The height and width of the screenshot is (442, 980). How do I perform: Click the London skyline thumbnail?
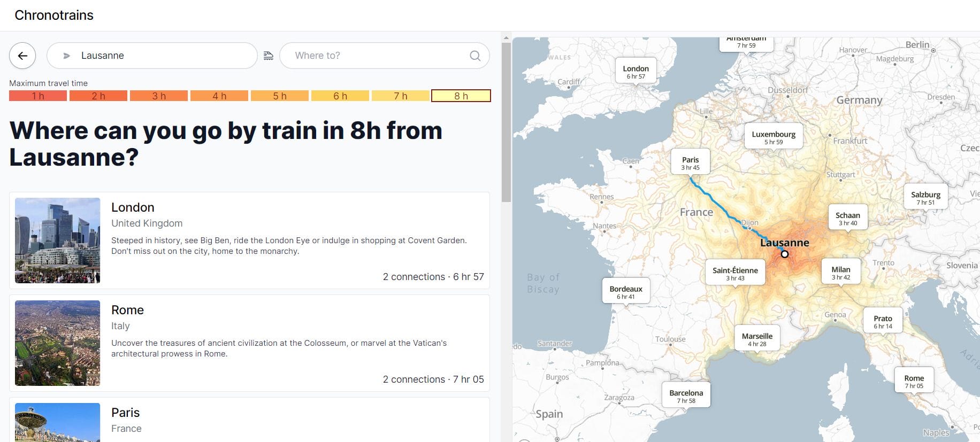pos(58,241)
